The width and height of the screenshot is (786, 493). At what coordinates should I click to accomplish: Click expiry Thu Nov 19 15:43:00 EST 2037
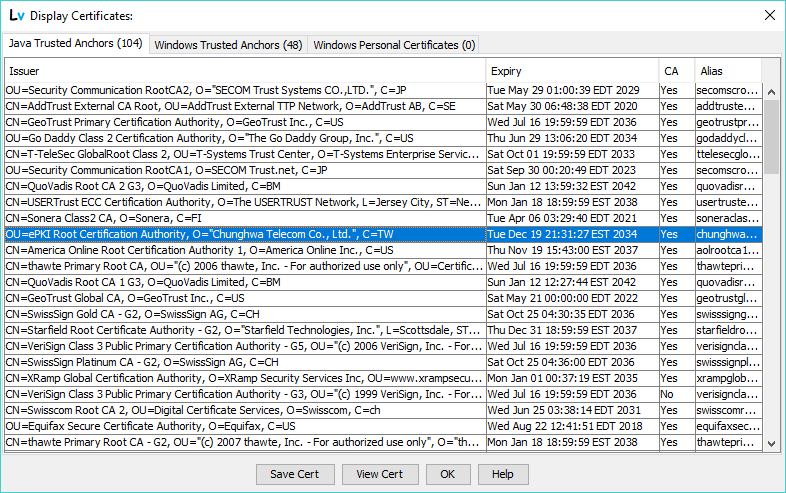click(572, 250)
